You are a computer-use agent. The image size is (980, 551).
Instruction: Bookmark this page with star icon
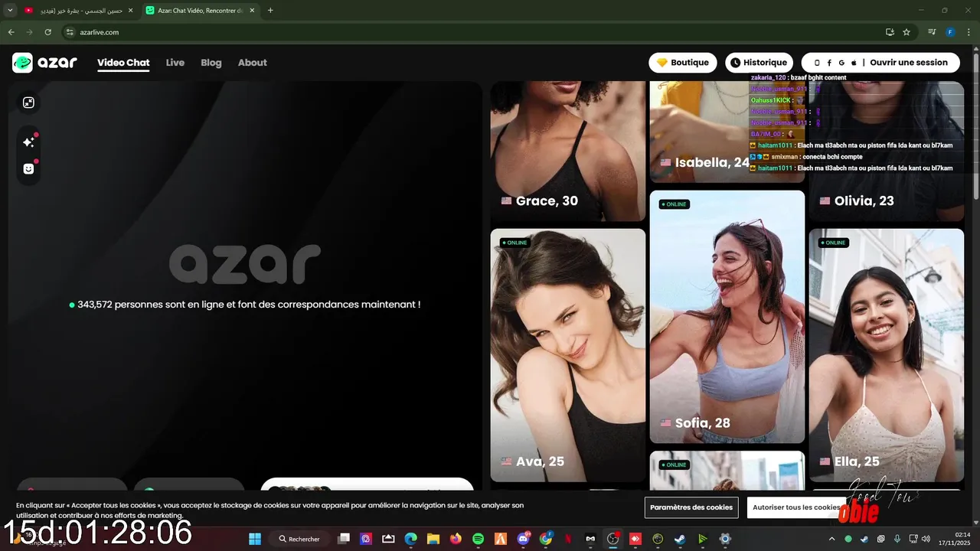[906, 32]
